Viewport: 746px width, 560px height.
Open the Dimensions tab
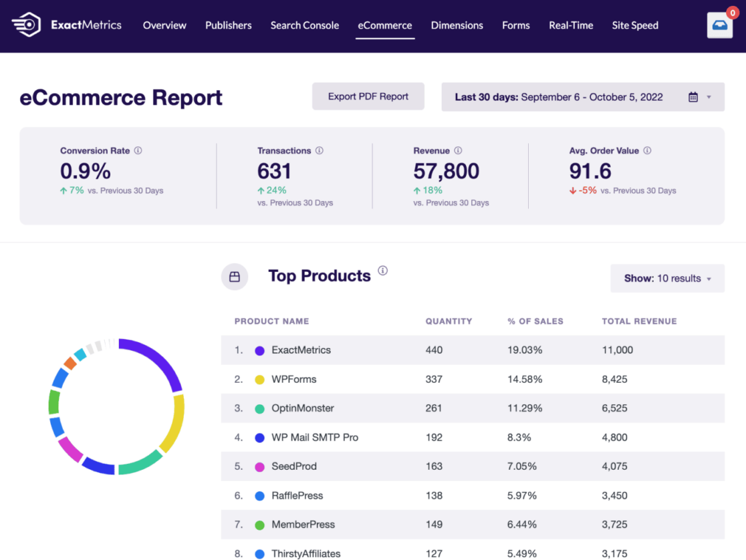click(x=457, y=25)
